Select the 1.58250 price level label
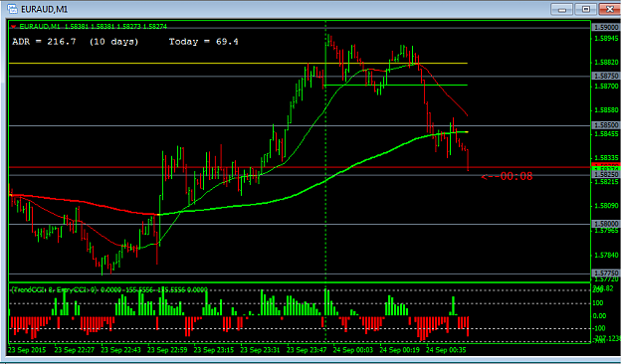622x364 pixels. tap(606, 174)
